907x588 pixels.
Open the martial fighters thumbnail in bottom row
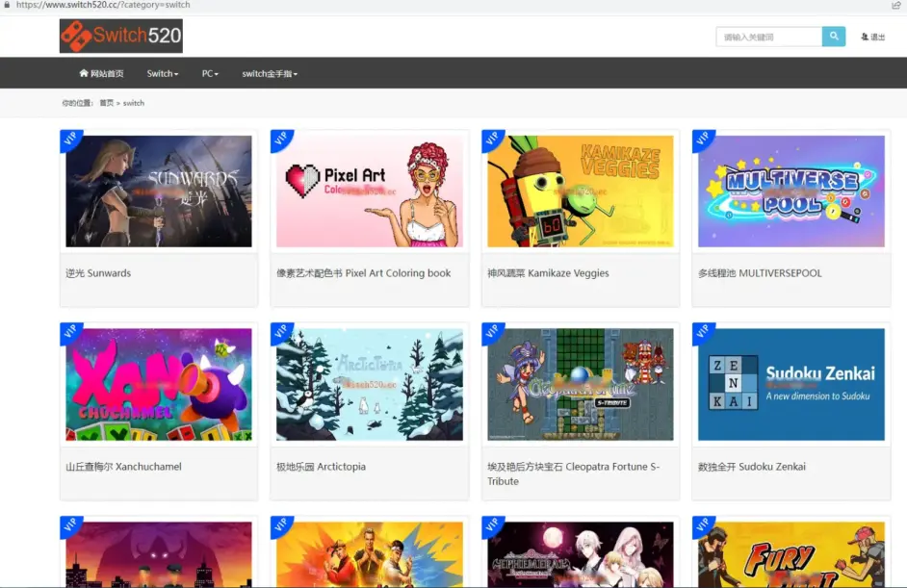(370, 555)
